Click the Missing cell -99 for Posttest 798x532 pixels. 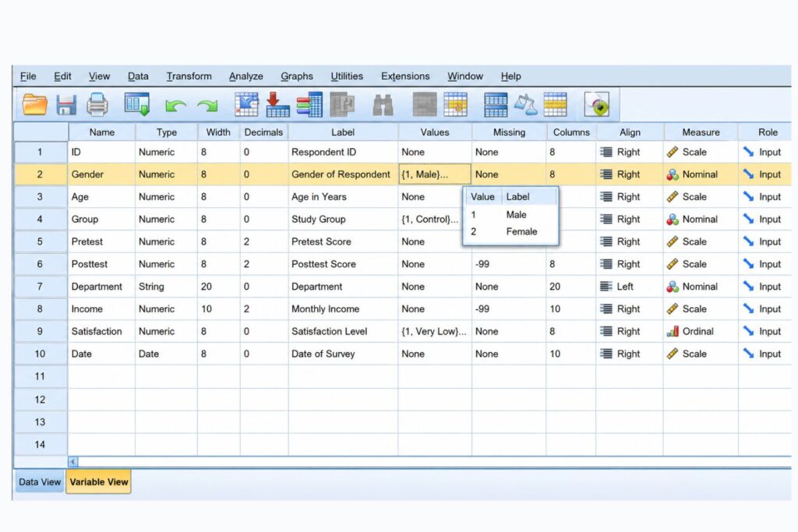point(509,264)
